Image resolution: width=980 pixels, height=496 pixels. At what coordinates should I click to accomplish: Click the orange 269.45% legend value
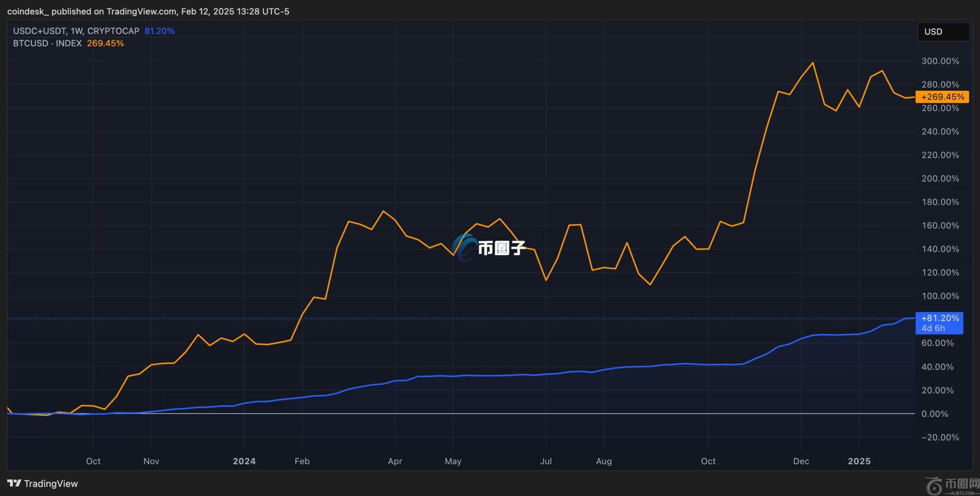[x=105, y=43]
